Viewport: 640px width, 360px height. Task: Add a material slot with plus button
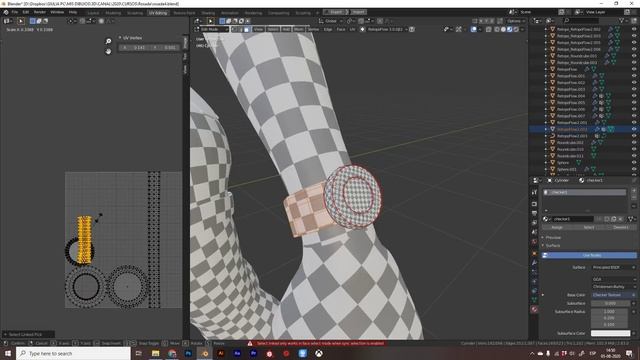point(634,191)
